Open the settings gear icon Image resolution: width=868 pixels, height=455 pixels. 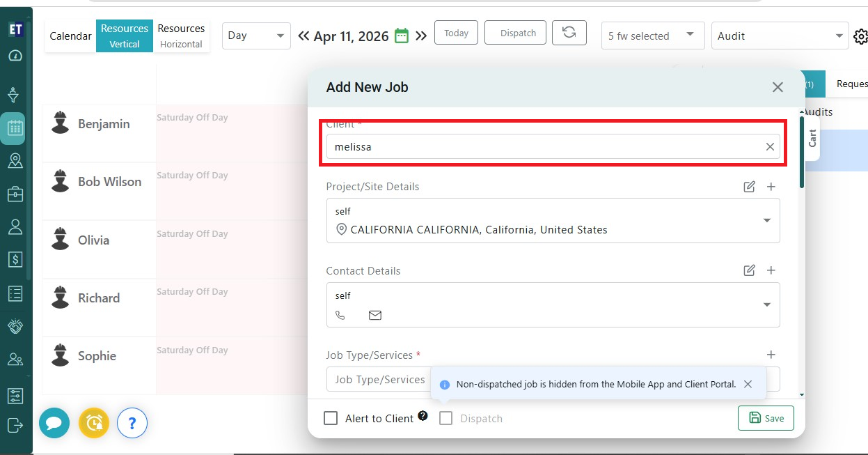click(860, 36)
